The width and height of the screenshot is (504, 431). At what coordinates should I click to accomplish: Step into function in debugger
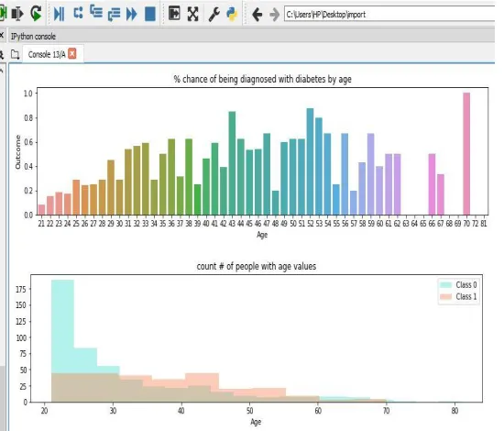coord(96,12)
